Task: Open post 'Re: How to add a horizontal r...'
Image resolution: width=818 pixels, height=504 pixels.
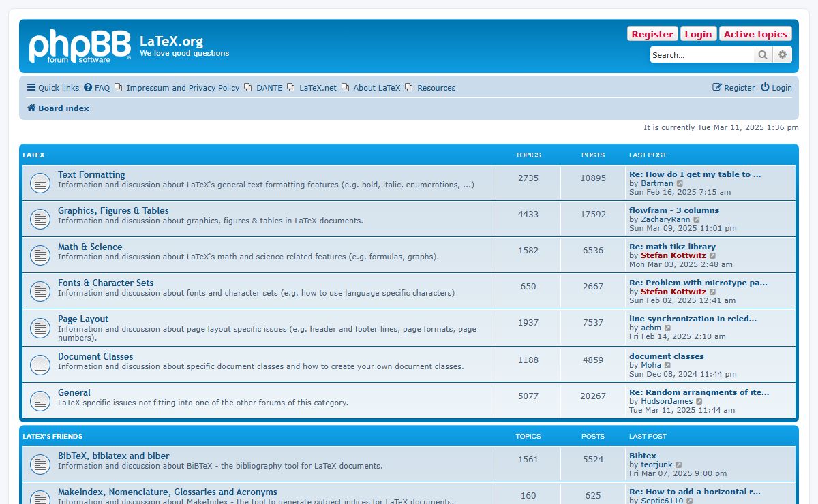Action: [x=695, y=492]
